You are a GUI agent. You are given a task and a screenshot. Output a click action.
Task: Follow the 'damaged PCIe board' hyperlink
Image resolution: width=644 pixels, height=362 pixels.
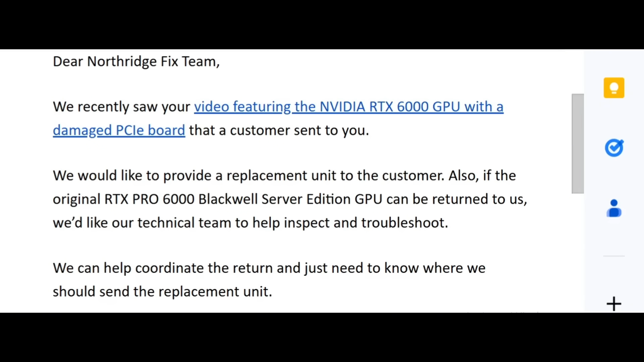point(118,130)
